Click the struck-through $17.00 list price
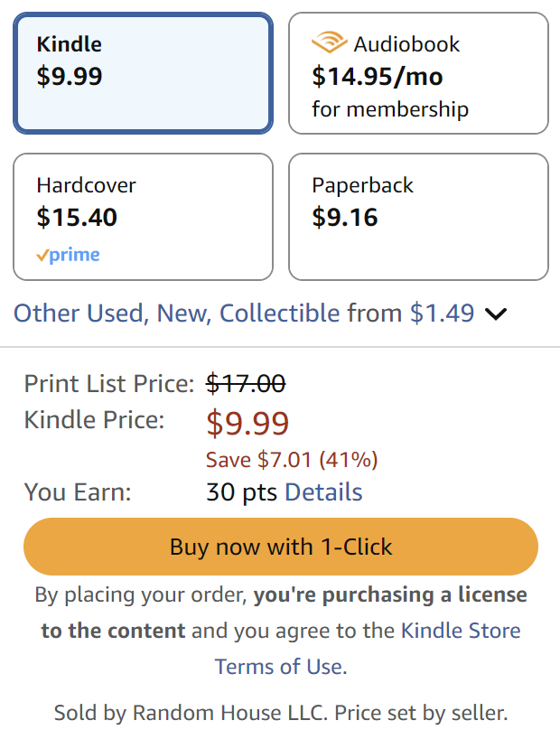This screenshot has width=560, height=730. [246, 384]
